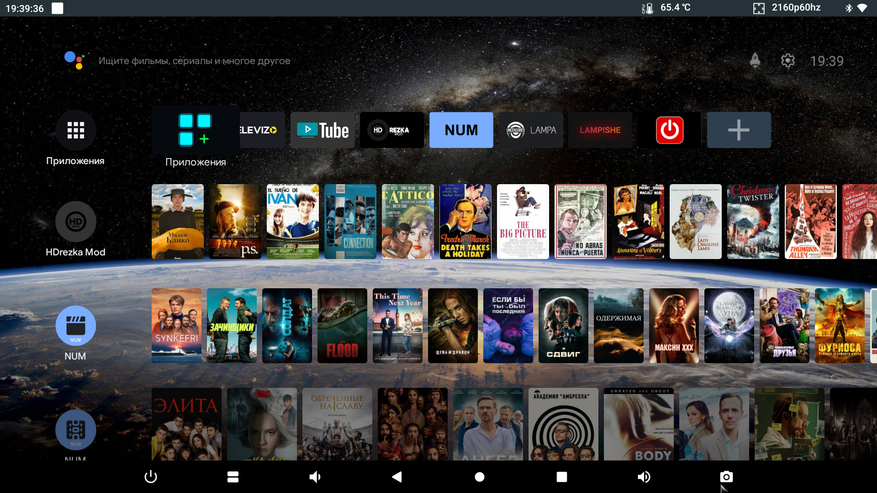Open the Connection movie poster
This screenshot has width=877, height=493.
[350, 222]
